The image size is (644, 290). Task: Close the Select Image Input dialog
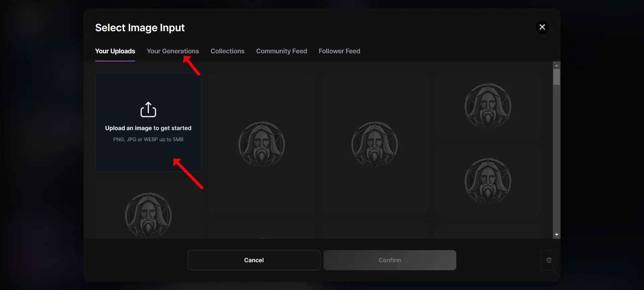[542, 27]
